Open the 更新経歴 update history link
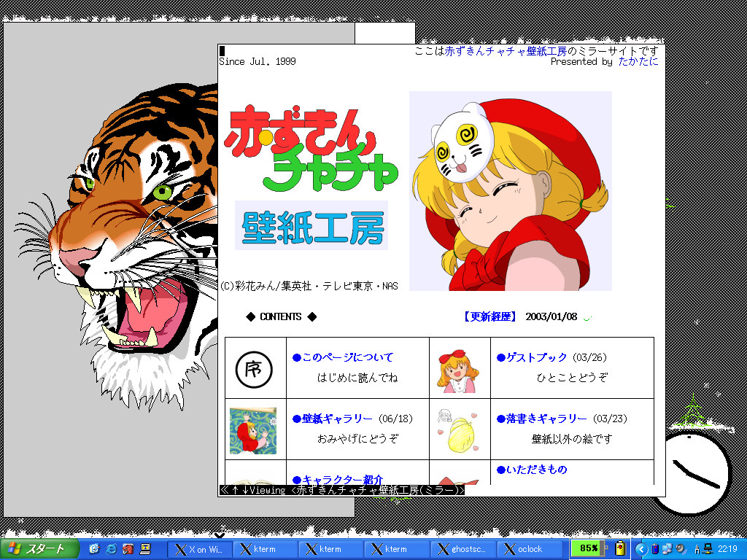 (x=490, y=316)
